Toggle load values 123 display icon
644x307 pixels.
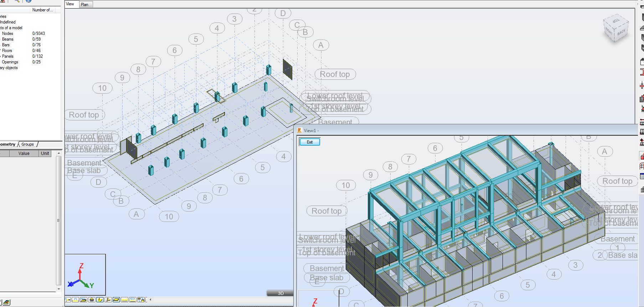[x=133, y=300]
